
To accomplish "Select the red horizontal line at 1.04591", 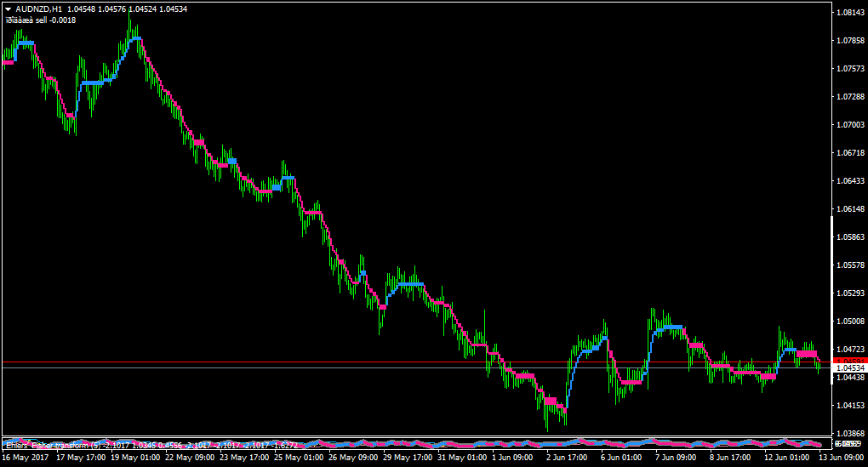I will pos(416,362).
